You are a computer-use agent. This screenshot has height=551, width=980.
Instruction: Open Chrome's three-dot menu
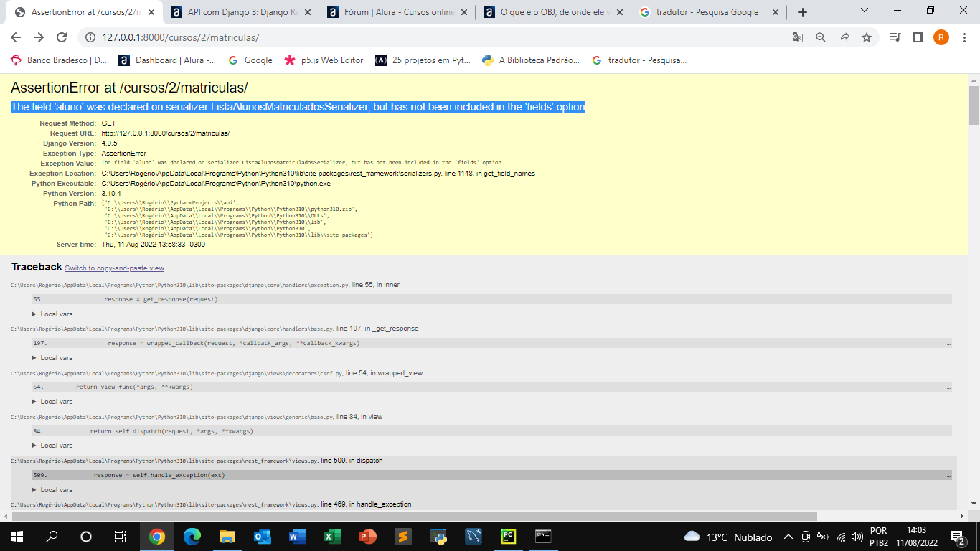964,37
